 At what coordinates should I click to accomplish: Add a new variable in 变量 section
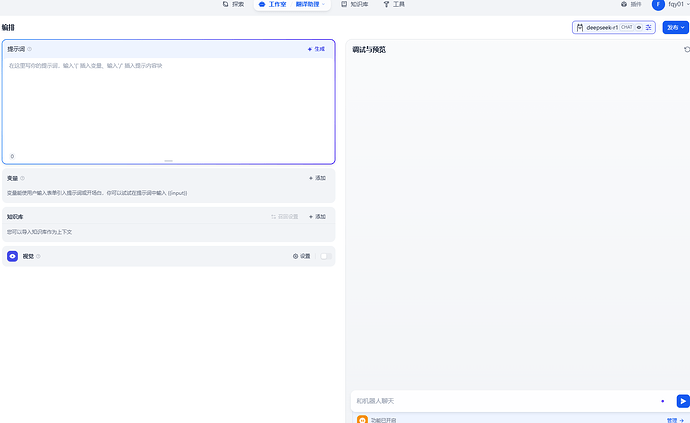[x=317, y=178]
